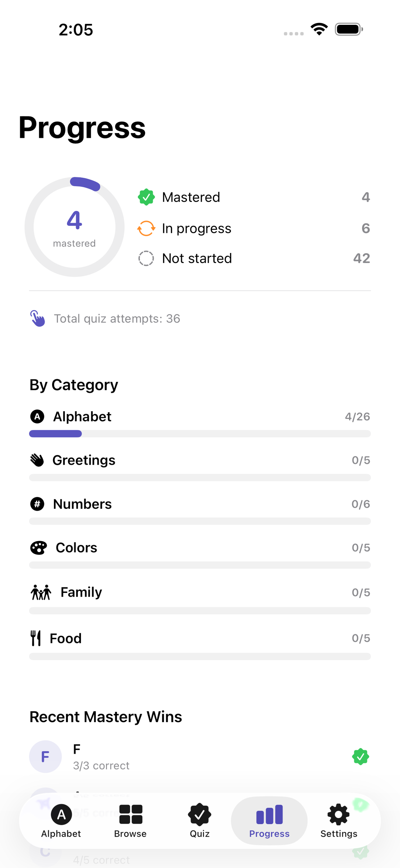This screenshot has height=868, width=400.
Task: Switch to the Browse tab
Action: [x=130, y=821]
